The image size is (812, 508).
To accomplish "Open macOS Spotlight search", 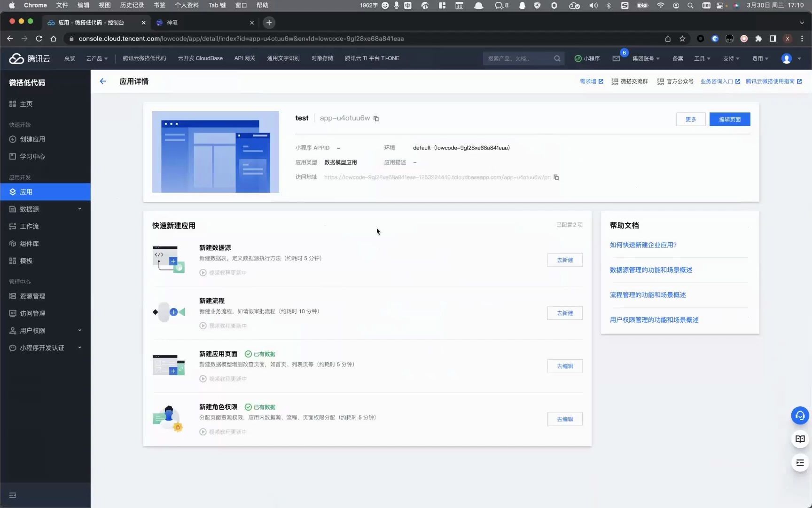I will tap(690, 6).
